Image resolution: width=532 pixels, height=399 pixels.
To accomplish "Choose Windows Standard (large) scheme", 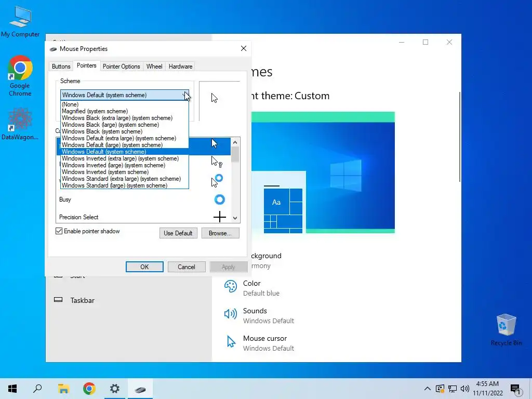I will tap(125, 185).
